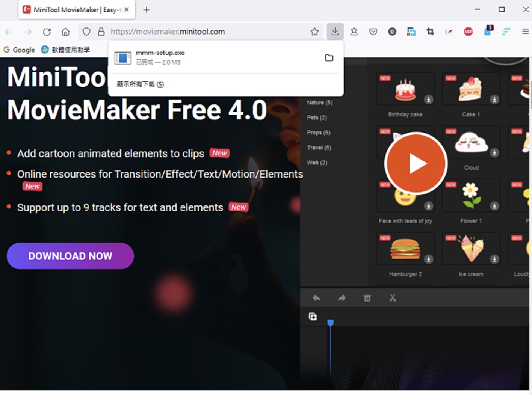Bookmark this page with the star icon
532x395 pixels.
pyautogui.click(x=314, y=32)
